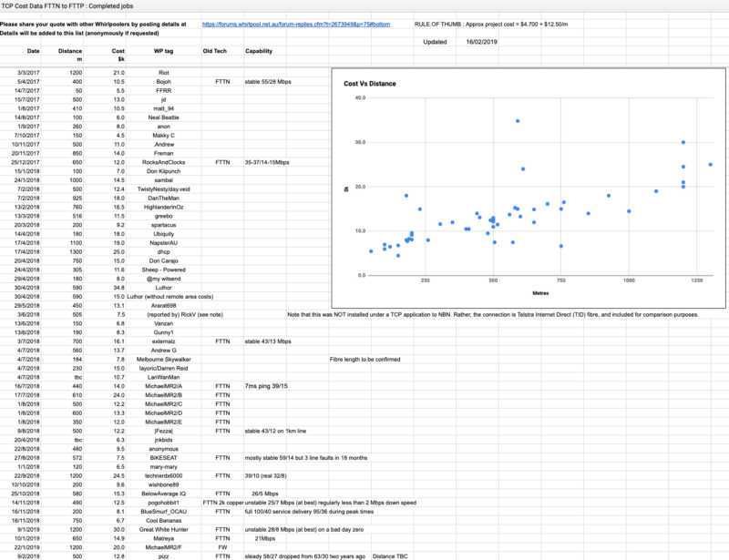Click the FW old tech cell for MichaelMR2/F

[222, 547]
